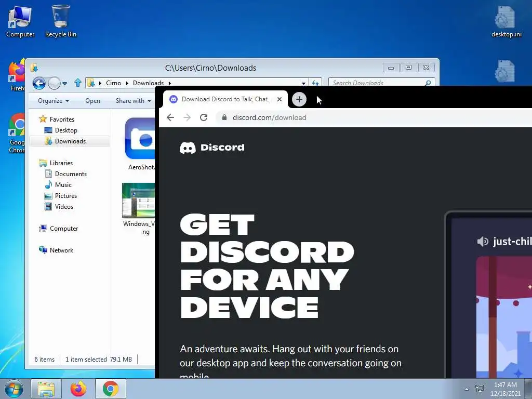The height and width of the screenshot is (399, 532).
Task: Open the Share with menu
Action: coord(134,101)
